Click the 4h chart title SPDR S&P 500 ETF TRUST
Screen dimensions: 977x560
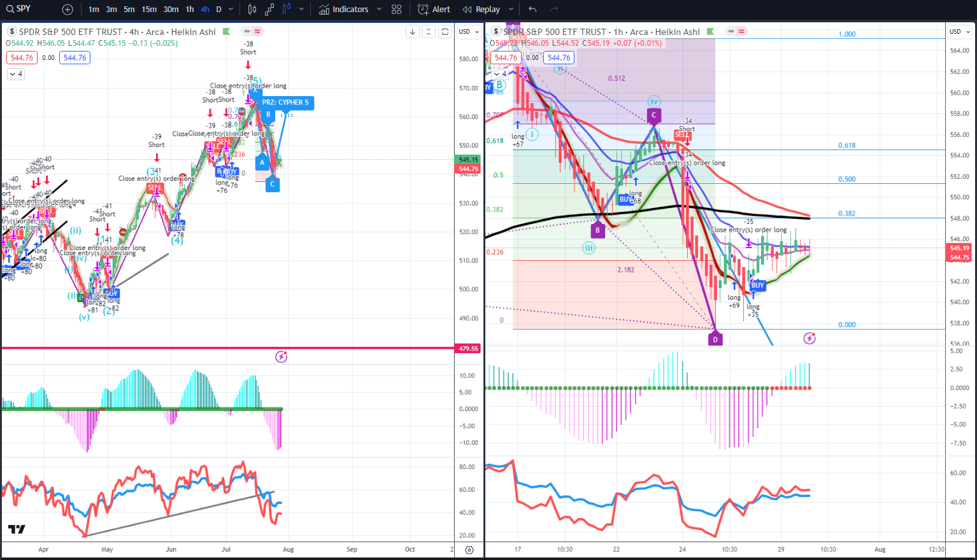coord(70,32)
